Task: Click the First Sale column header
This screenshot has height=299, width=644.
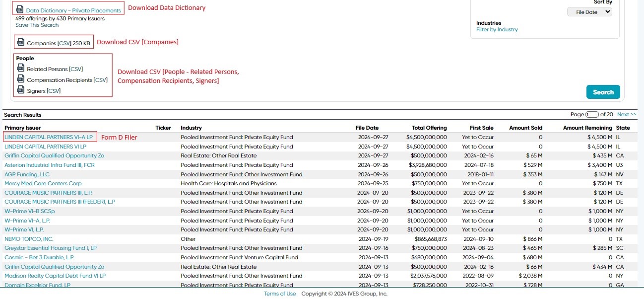Action: click(482, 128)
